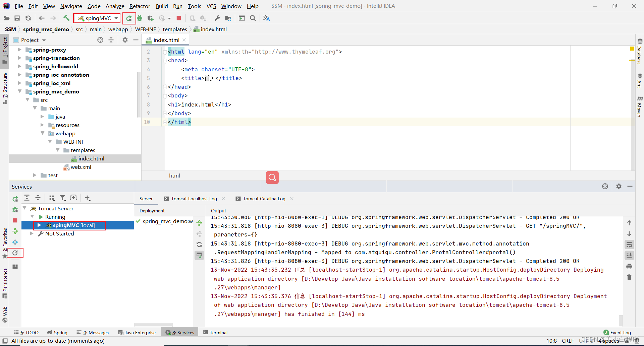The height and width of the screenshot is (346, 644).
Task: Toggle Persistence tool window stripe
Action: click(x=5, y=283)
